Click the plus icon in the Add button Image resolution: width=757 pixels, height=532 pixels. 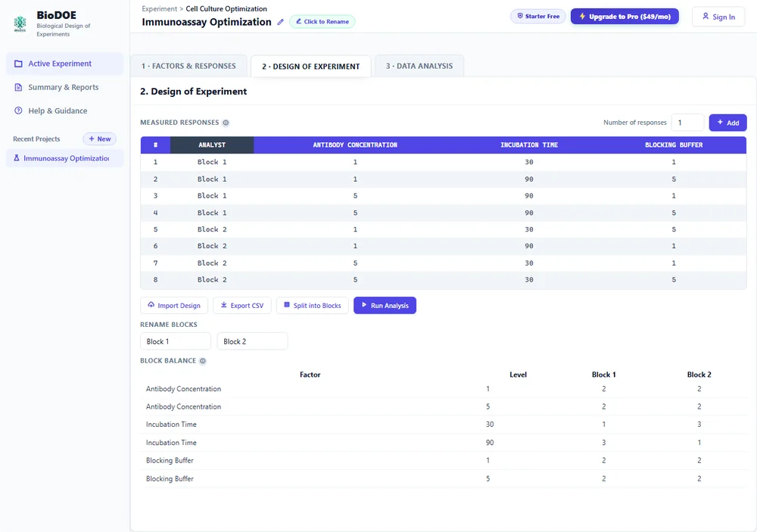[x=720, y=123]
